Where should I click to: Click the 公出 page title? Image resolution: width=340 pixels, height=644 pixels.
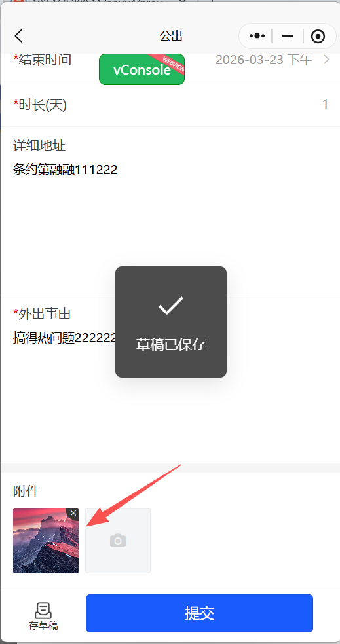pyautogui.click(x=171, y=37)
